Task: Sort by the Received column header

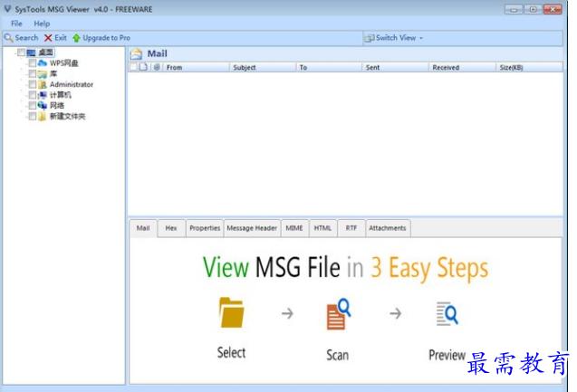Action: [x=463, y=67]
